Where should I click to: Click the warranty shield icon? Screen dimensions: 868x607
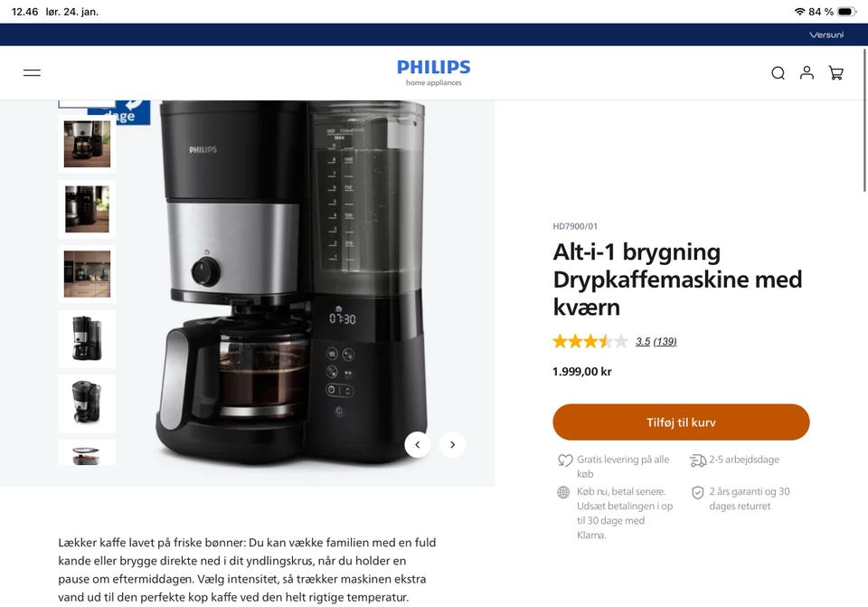coord(697,492)
